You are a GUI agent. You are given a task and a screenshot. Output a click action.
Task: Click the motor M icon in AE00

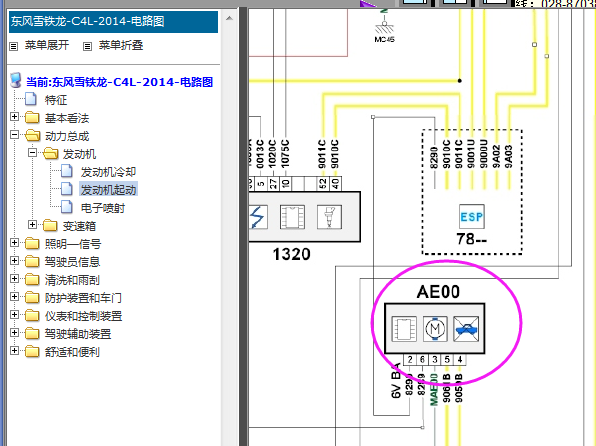(x=435, y=329)
